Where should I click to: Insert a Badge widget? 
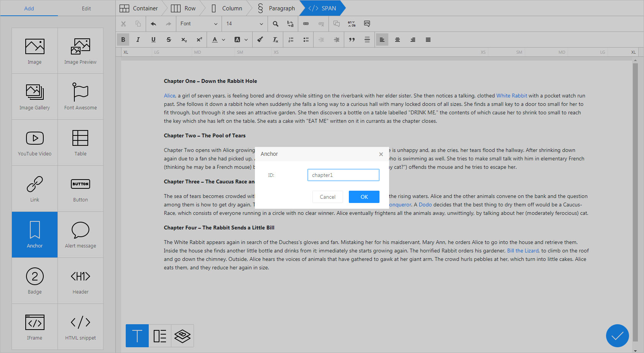click(34, 281)
